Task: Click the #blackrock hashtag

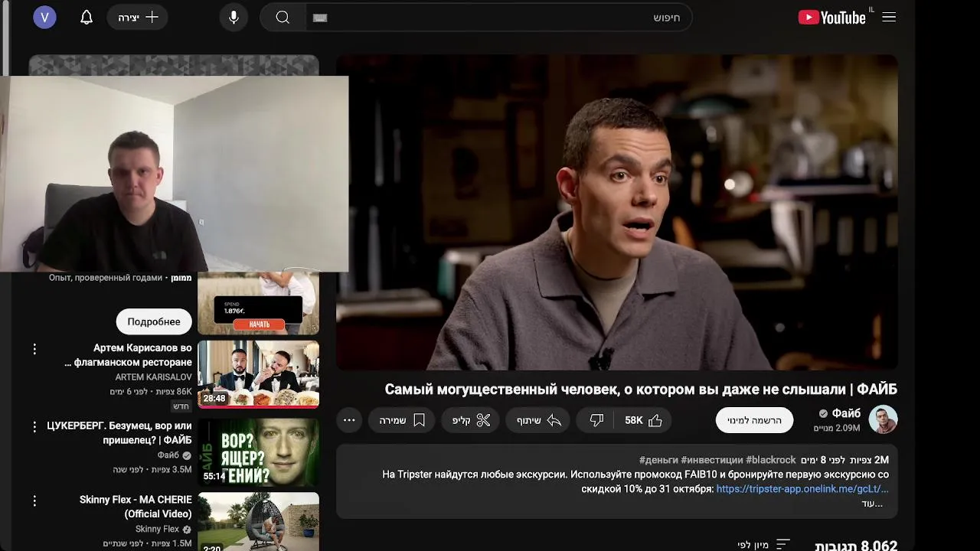Action: pyautogui.click(x=771, y=460)
